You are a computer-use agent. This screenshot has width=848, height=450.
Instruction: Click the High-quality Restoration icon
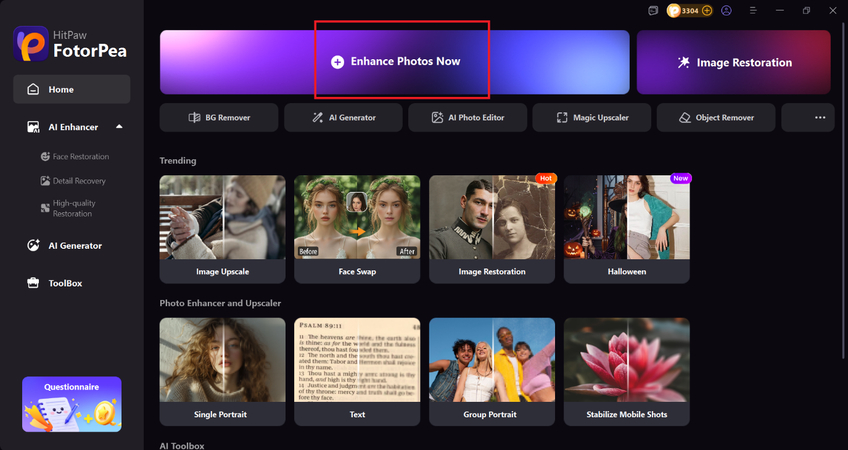pos(45,208)
